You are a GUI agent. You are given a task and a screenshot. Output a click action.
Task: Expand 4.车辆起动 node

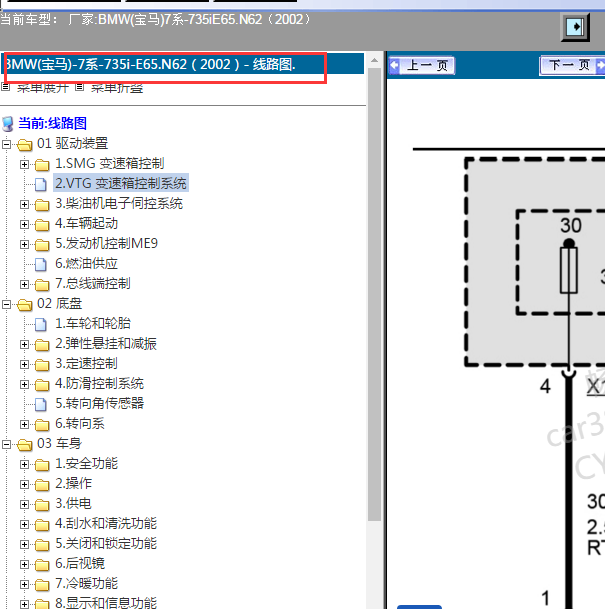[24, 224]
